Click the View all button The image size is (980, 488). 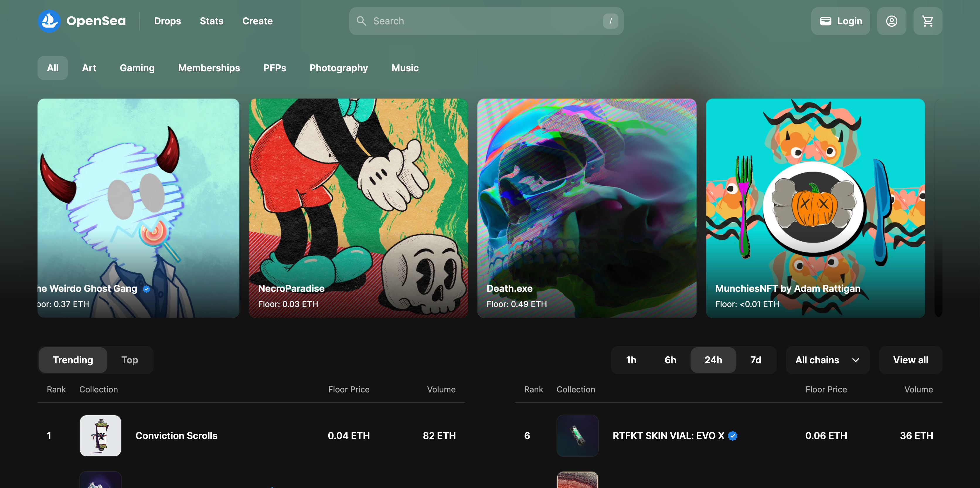tap(910, 360)
